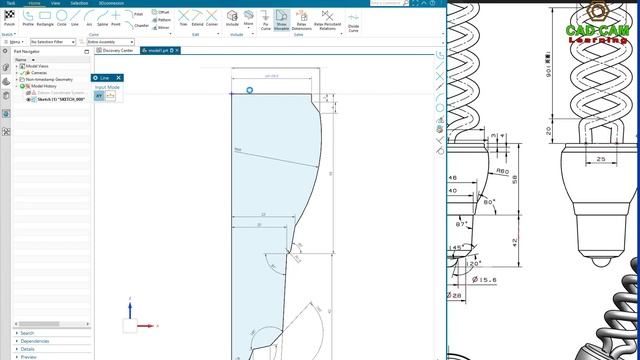Activate the Corner tool
Image resolution: width=640 pixels, height=360 pixels.
(211, 19)
